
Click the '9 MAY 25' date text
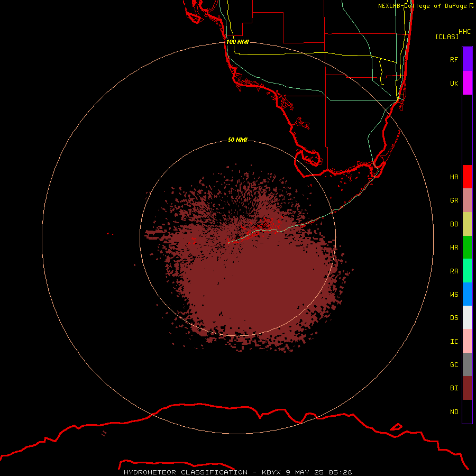pyautogui.click(x=306, y=472)
